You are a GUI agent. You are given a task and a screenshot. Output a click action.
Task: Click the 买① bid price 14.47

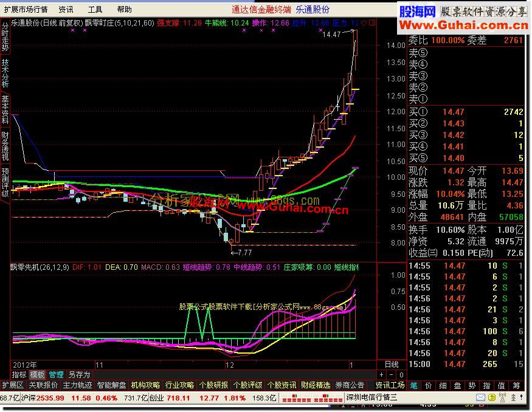coord(454,112)
